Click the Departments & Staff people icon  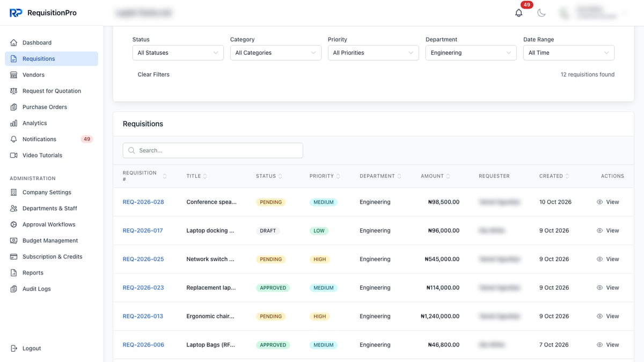14,209
